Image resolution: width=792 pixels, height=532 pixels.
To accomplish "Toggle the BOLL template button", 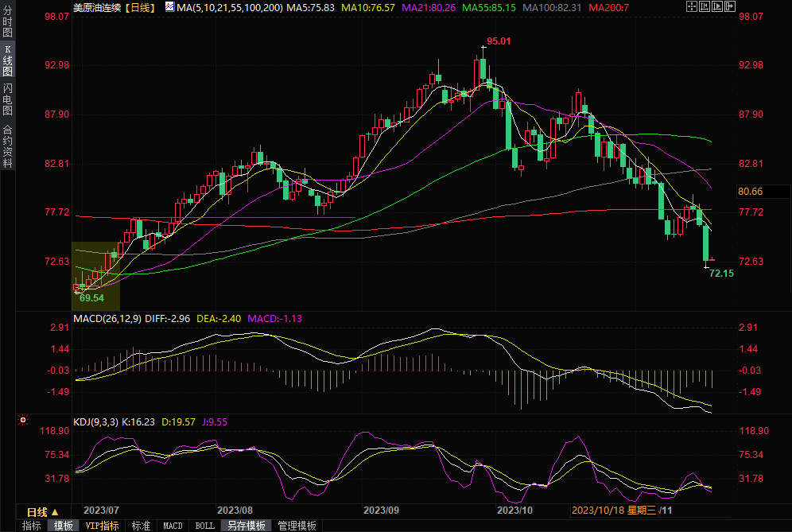I will point(204,526).
